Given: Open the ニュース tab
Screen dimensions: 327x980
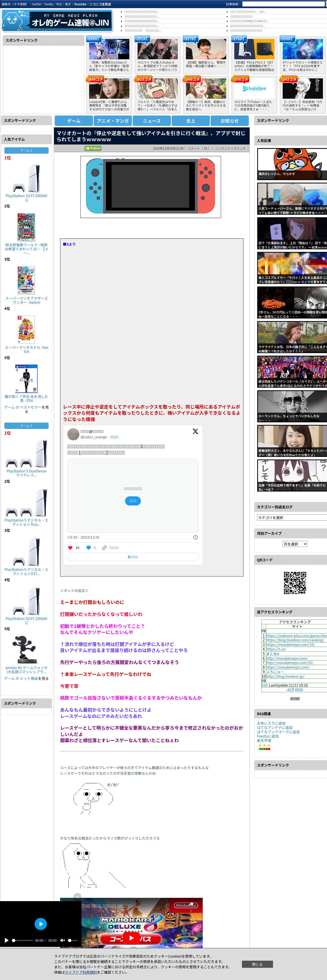Looking at the screenshot, I should [x=152, y=121].
